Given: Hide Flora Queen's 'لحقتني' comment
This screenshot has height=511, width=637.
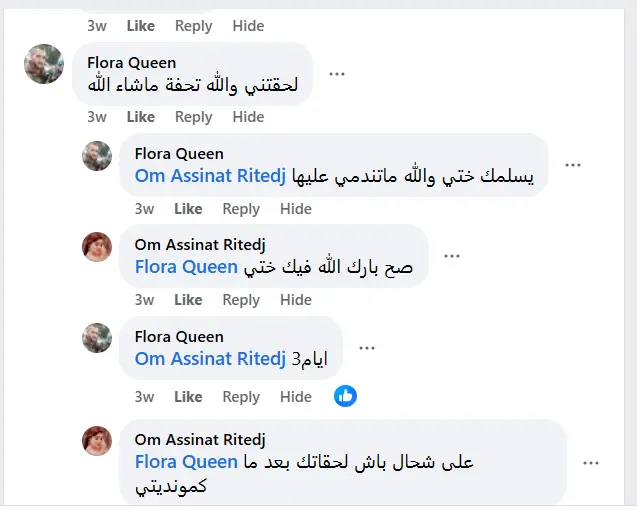Looking at the screenshot, I should pos(248,117).
